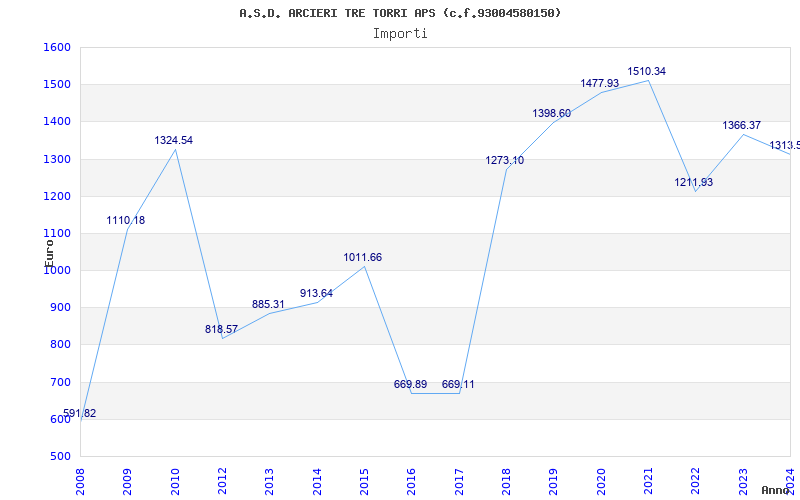Screen dimensions: 800x500
Task: Click the y-axis tick 800
Action: 60,345
